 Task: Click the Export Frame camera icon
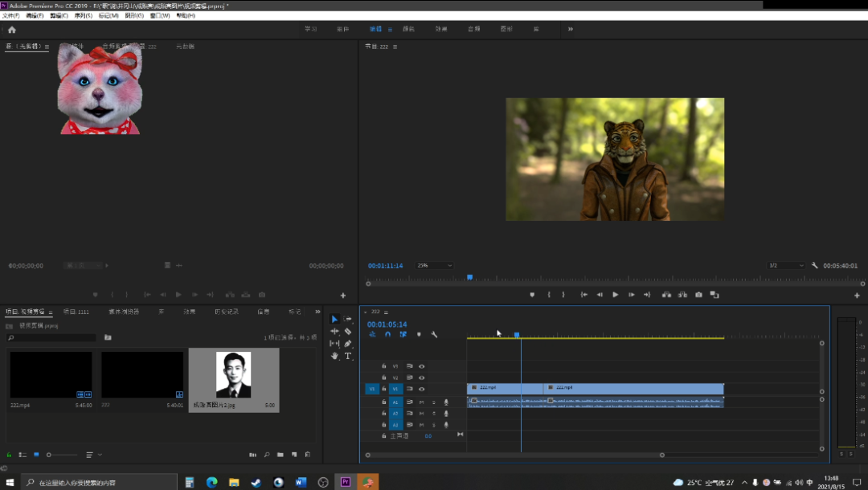click(698, 295)
